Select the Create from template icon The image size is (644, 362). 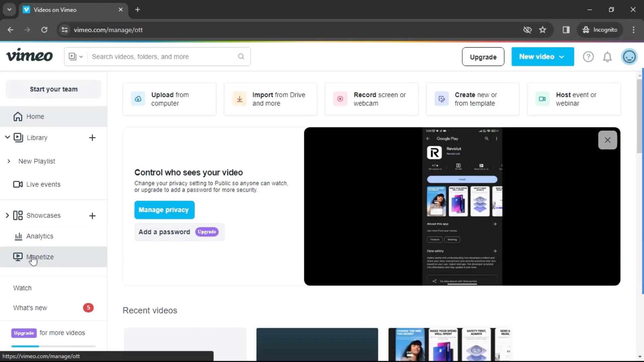coord(441,99)
